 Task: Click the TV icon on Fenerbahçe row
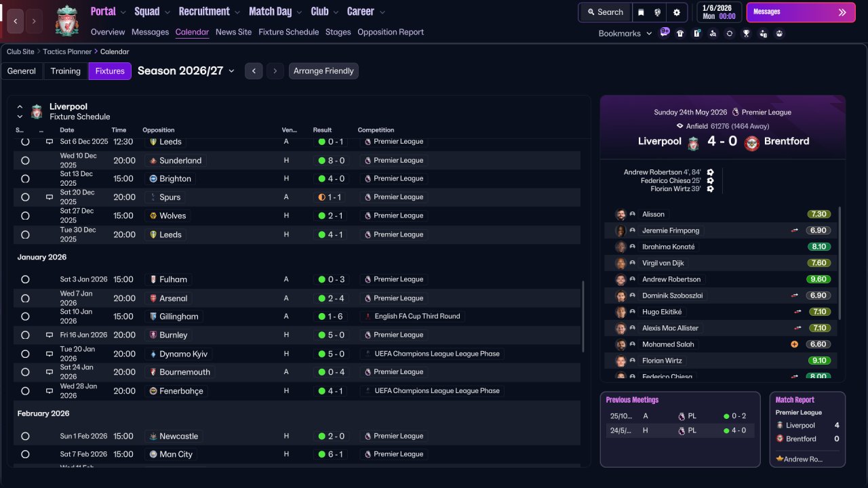point(50,391)
